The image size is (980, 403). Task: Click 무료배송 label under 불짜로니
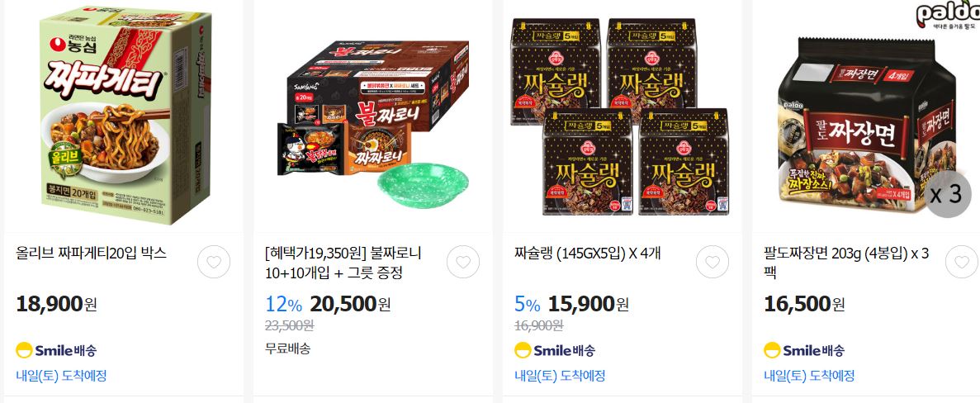tap(287, 348)
